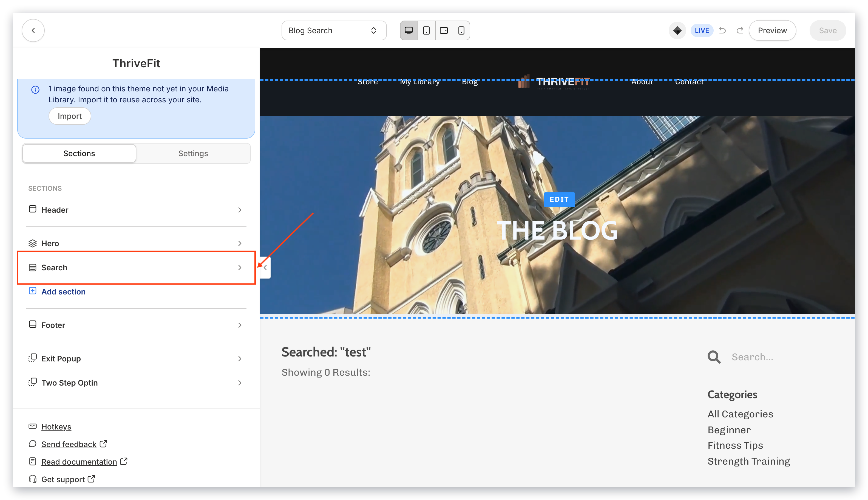Click the Footer section icon
Image resolution: width=868 pixels, height=500 pixels.
(33, 324)
